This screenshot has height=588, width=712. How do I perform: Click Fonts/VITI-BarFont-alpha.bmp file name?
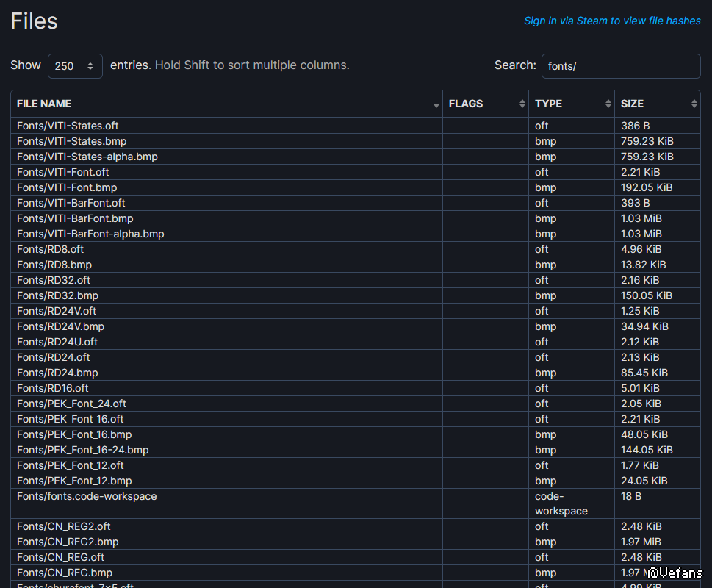click(x=90, y=234)
